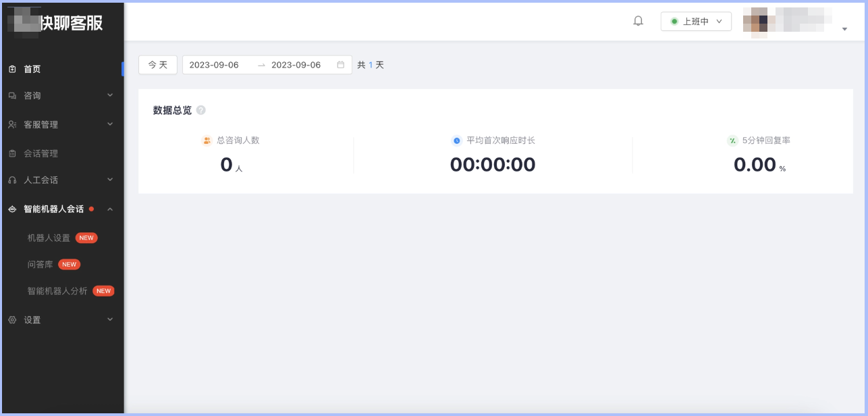Expand the 设置 sidebar menu
Screen dimensions: 868x416
coord(61,319)
